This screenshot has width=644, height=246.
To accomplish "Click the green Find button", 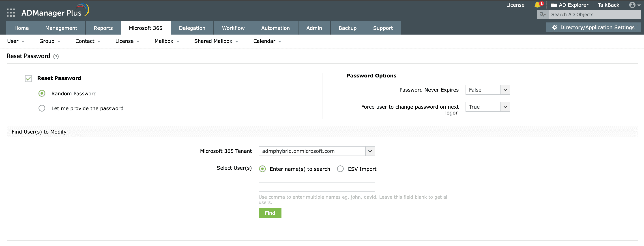I will point(270,213).
